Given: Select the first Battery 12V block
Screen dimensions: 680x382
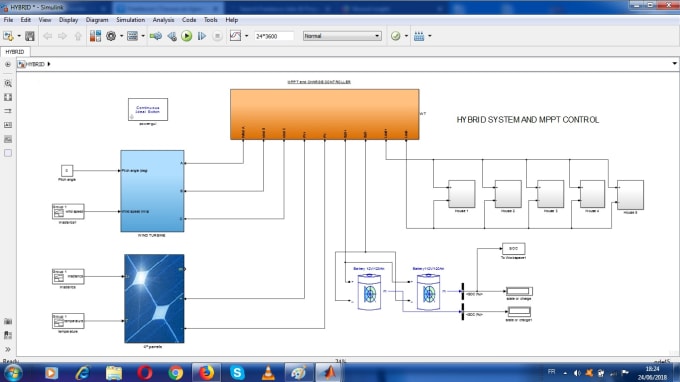Looking at the screenshot, I should [369, 292].
